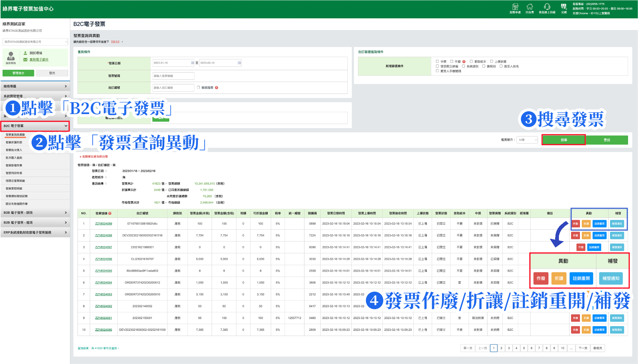
Task: Expand the B2B 電子發票 - 銷項 section
Action: [x=35, y=213]
